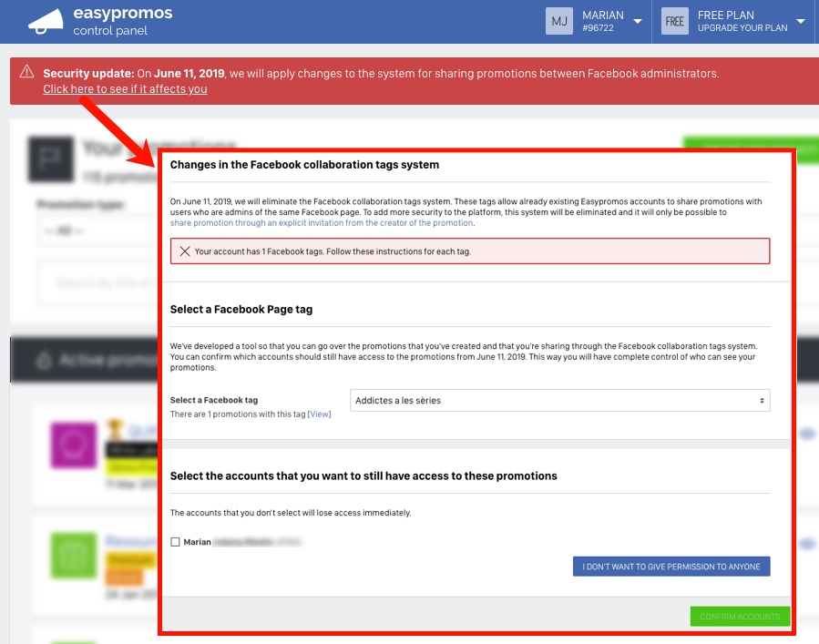The image size is (819, 644).
Task: Open the 'Addictes a les sèries' tag dropdown
Action: [x=559, y=401]
